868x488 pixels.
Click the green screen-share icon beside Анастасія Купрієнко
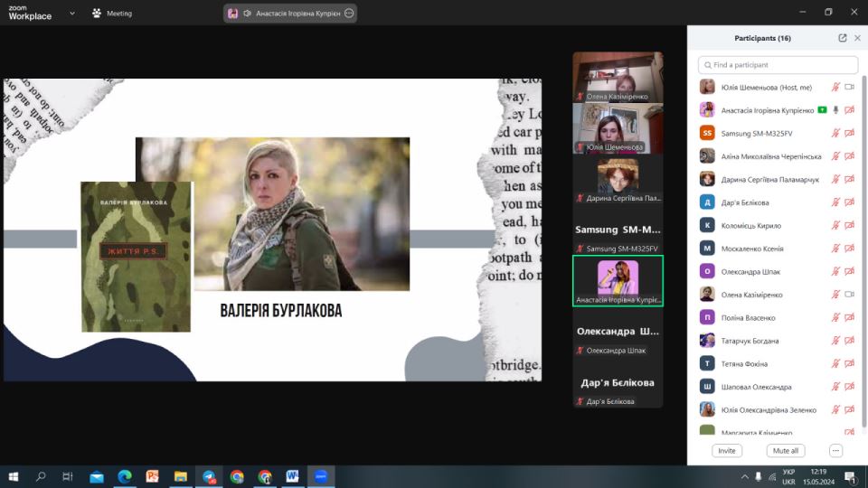point(822,110)
